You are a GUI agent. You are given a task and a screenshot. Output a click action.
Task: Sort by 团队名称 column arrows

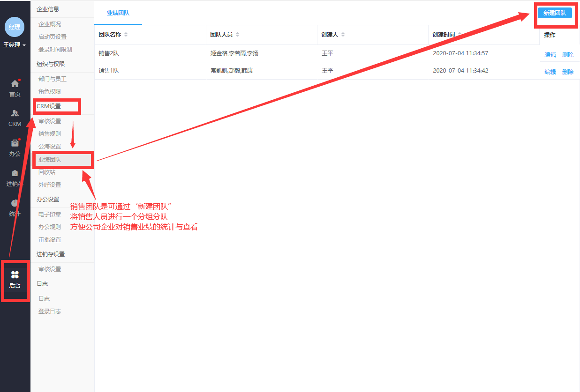pos(126,35)
